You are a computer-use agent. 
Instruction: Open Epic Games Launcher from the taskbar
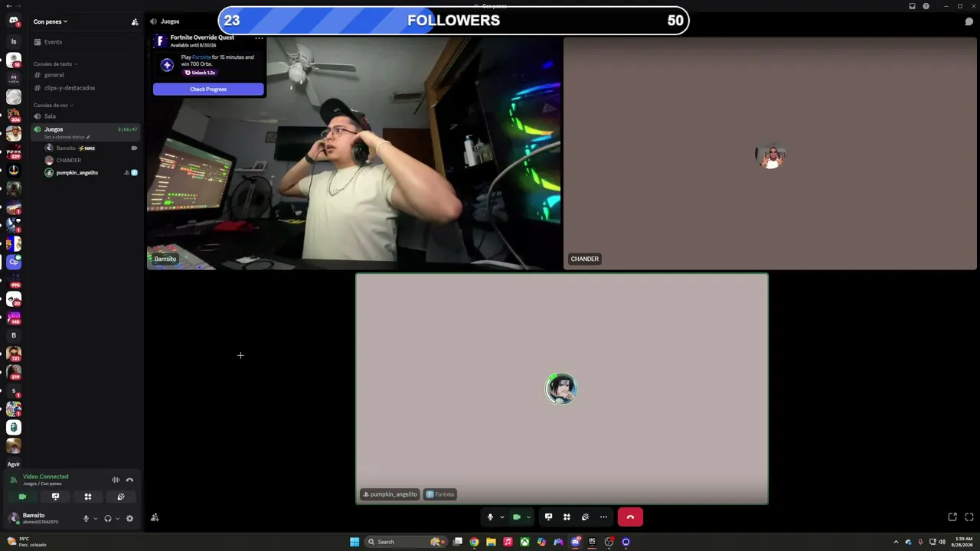pos(592,542)
